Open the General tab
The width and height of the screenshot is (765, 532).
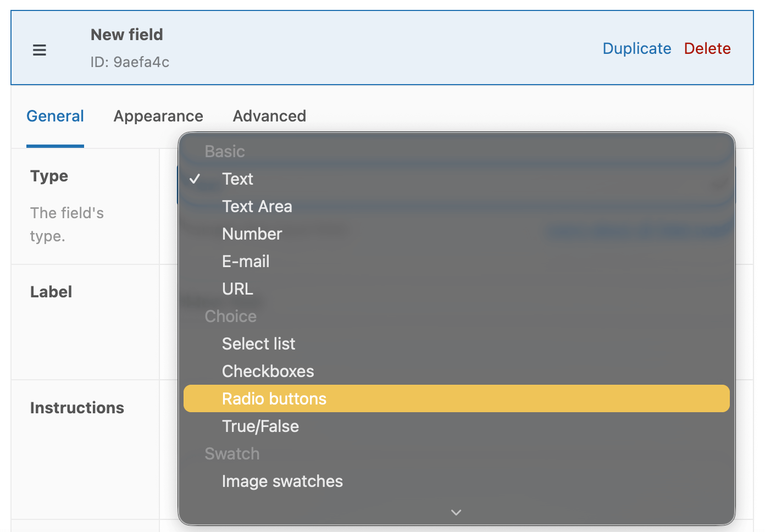point(55,116)
